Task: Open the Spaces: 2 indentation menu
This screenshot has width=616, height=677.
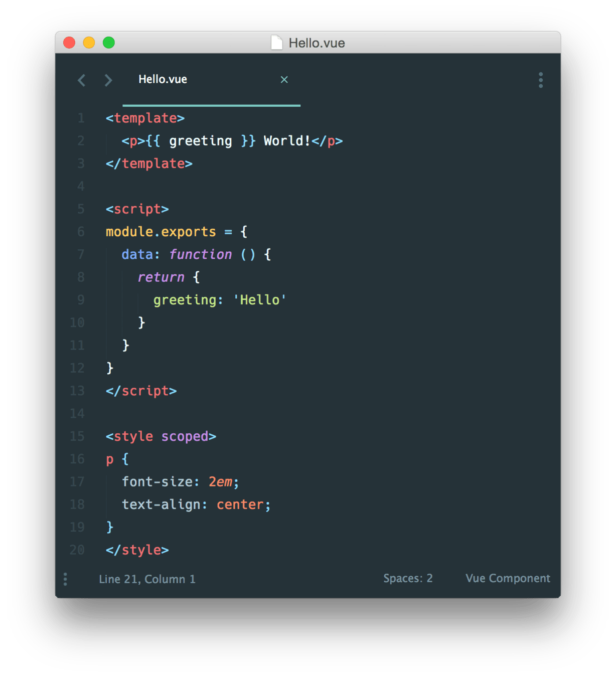Action: [x=408, y=578]
